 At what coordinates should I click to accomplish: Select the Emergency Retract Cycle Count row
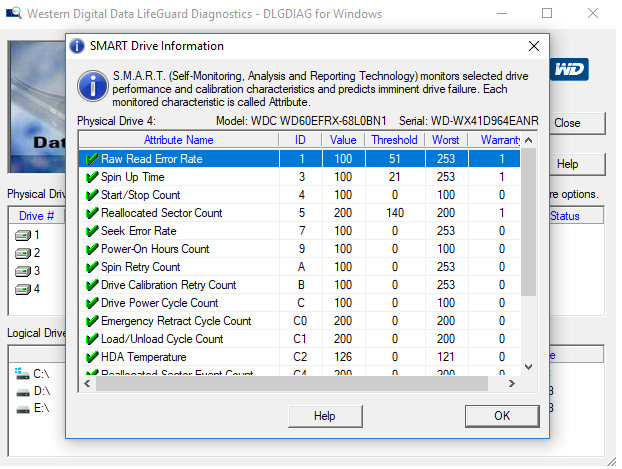coord(299,321)
